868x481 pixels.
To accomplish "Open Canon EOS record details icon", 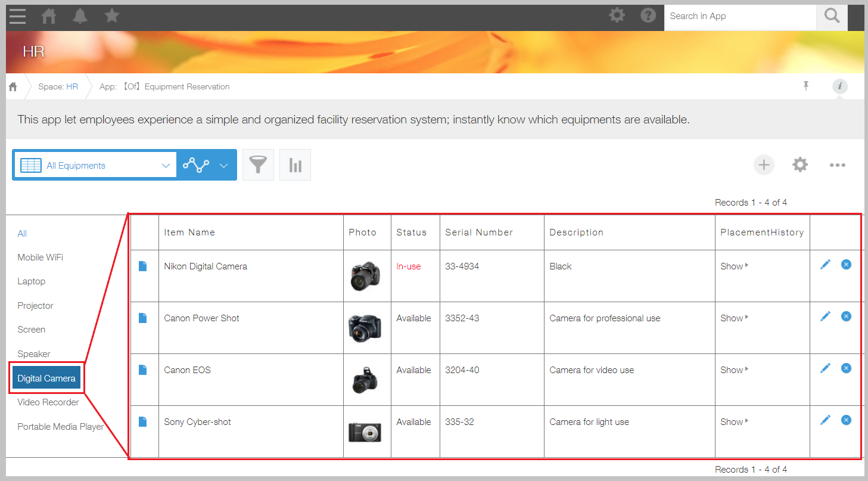I will tap(143, 370).
